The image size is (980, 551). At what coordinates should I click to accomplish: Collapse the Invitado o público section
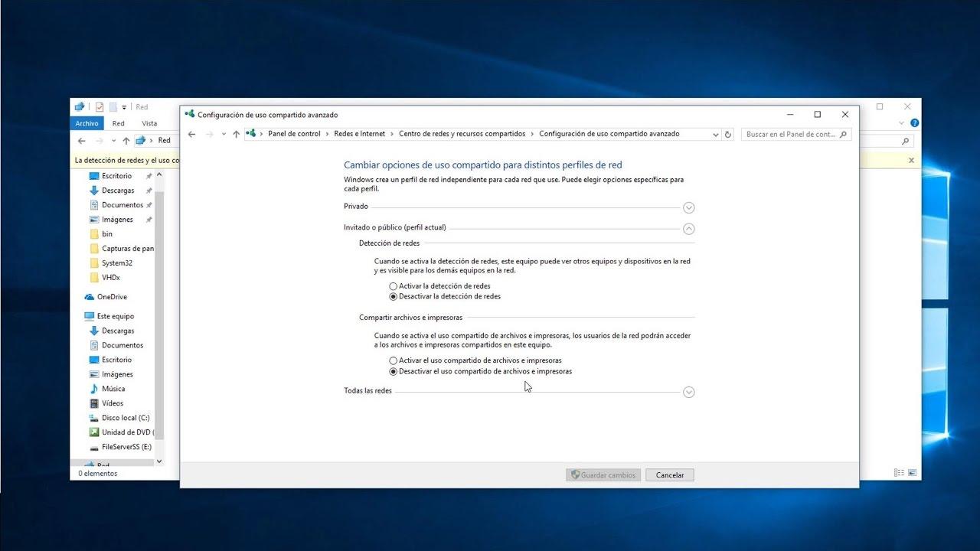click(x=688, y=228)
